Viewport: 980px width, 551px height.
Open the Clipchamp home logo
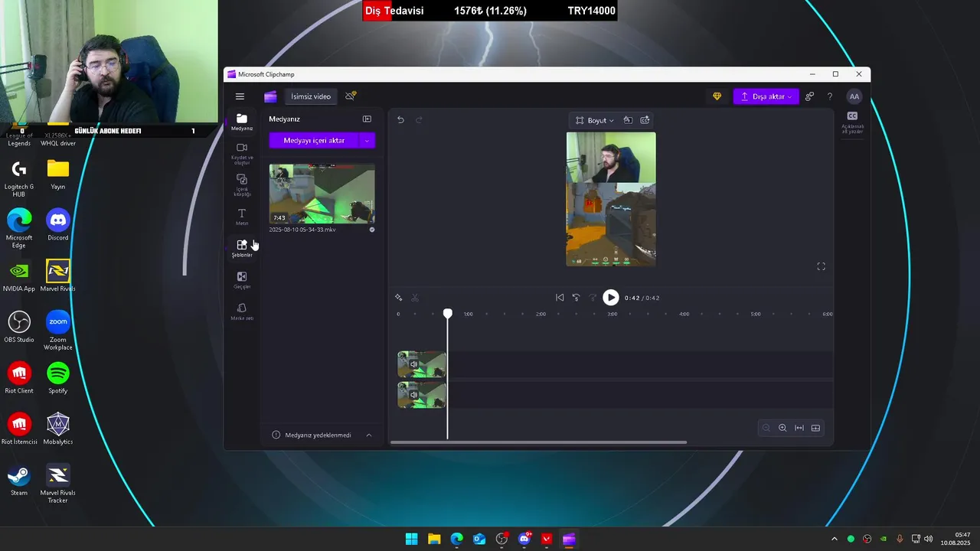point(270,96)
